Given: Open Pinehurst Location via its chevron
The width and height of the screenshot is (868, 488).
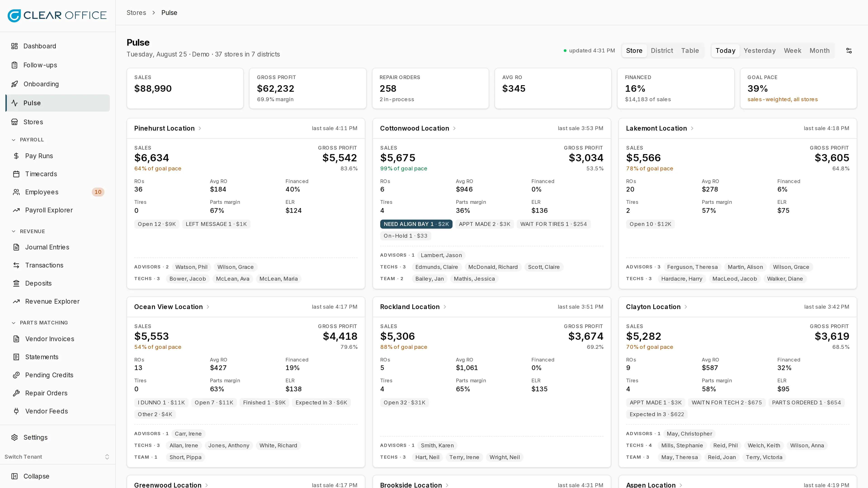Looking at the screenshot, I should (200, 128).
